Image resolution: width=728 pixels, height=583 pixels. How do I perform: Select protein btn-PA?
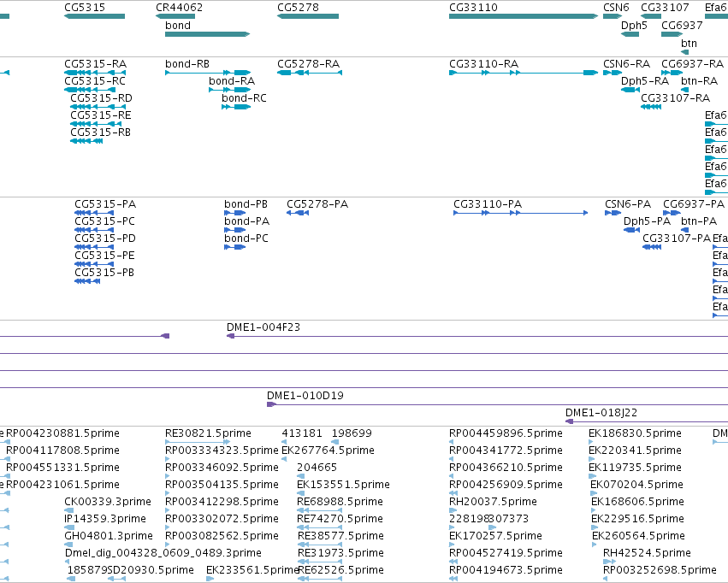pos(685,230)
